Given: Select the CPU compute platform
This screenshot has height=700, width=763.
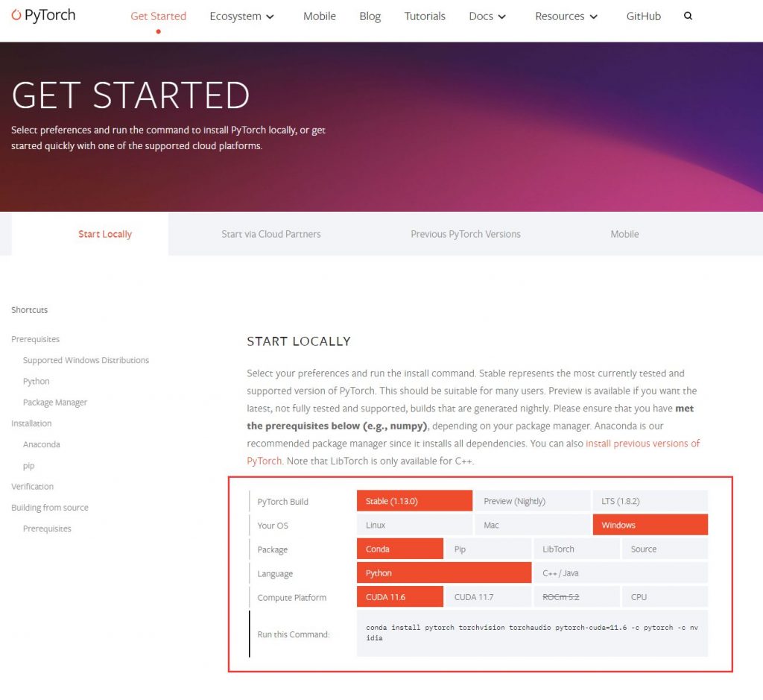Looking at the screenshot, I should tap(664, 596).
